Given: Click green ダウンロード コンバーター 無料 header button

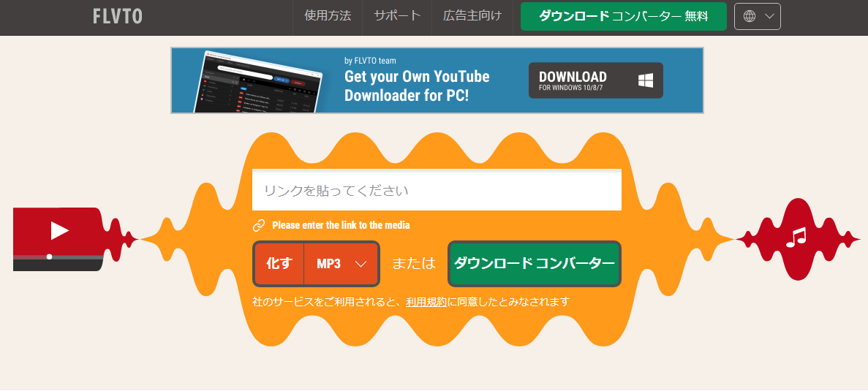Looking at the screenshot, I should coord(623,16).
